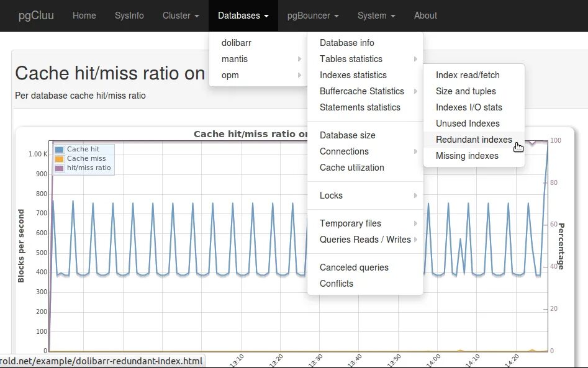Click the blue Cache hit legend swatch

click(x=59, y=150)
